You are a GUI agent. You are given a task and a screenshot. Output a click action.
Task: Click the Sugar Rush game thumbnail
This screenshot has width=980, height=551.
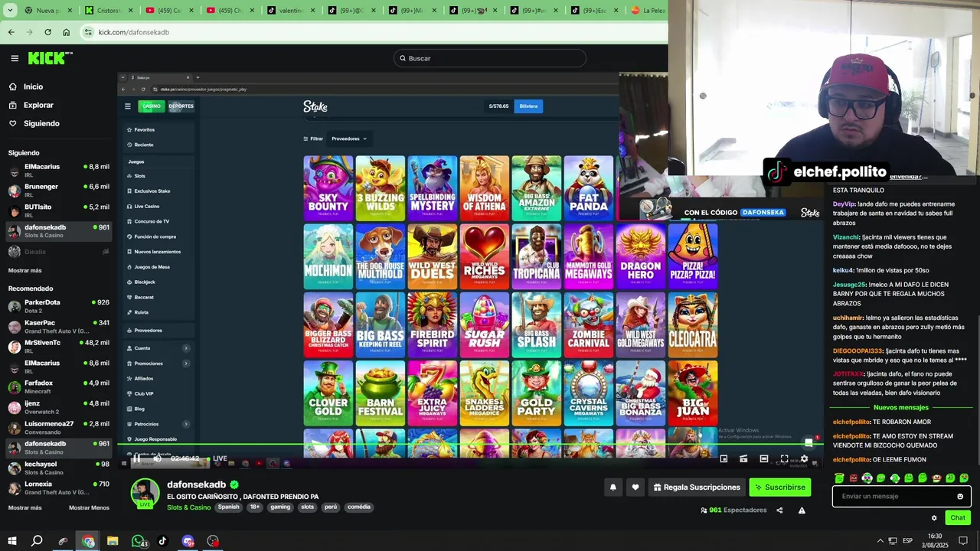485,324
